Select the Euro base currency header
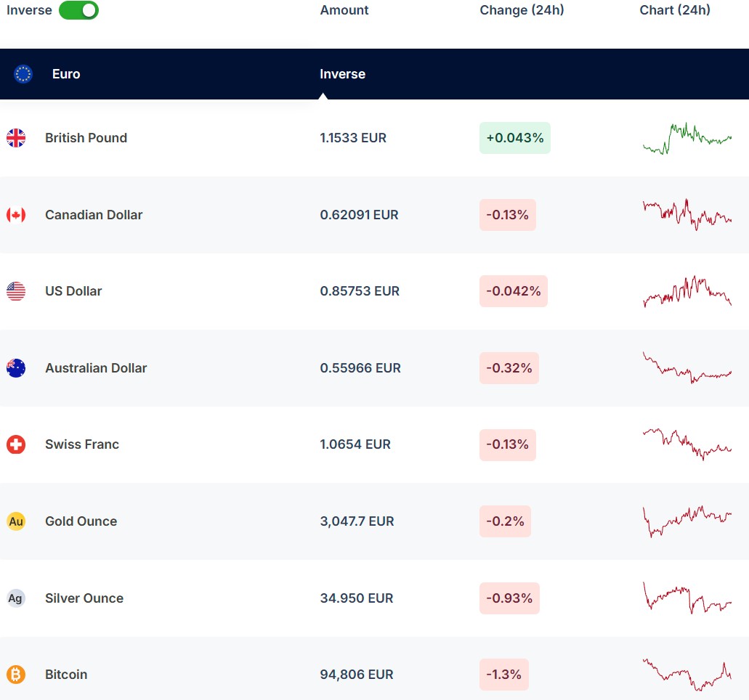The image size is (749, 700). [66, 74]
